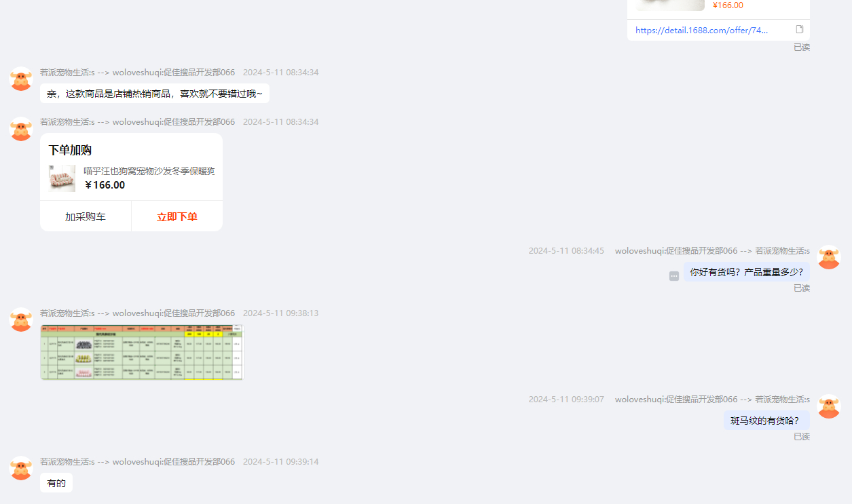Click the copy icon beside the 1688 link

(799, 29)
